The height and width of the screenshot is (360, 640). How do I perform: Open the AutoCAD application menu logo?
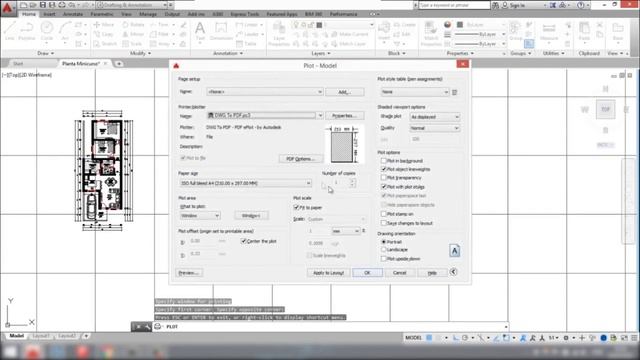click(x=7, y=7)
